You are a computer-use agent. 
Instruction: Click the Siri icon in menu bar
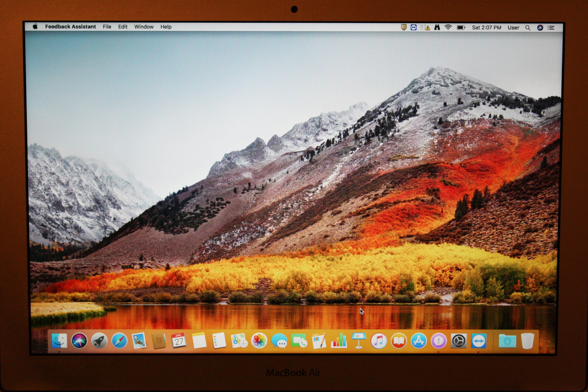[x=540, y=28]
